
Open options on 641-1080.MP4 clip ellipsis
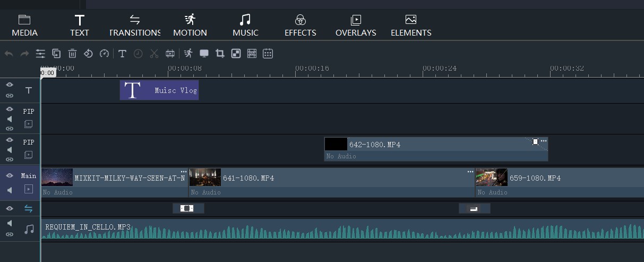coord(470,172)
